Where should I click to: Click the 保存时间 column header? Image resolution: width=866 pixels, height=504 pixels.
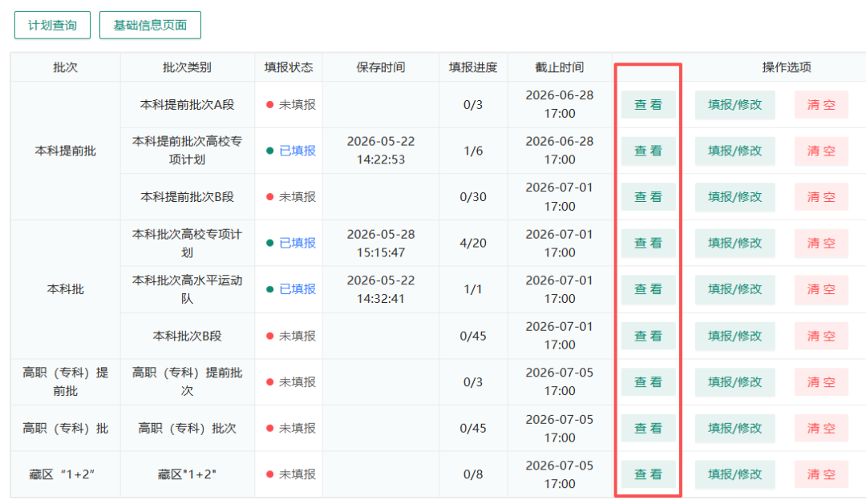tap(381, 67)
